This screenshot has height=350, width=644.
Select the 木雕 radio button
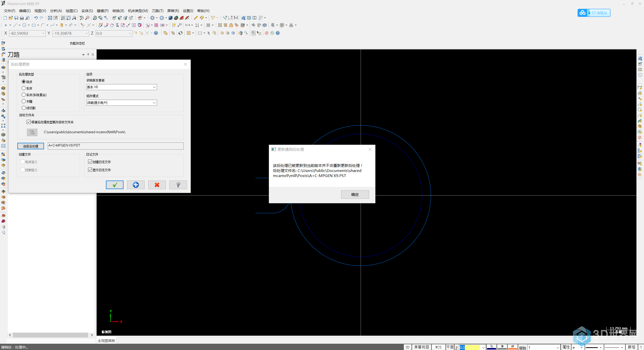24,101
